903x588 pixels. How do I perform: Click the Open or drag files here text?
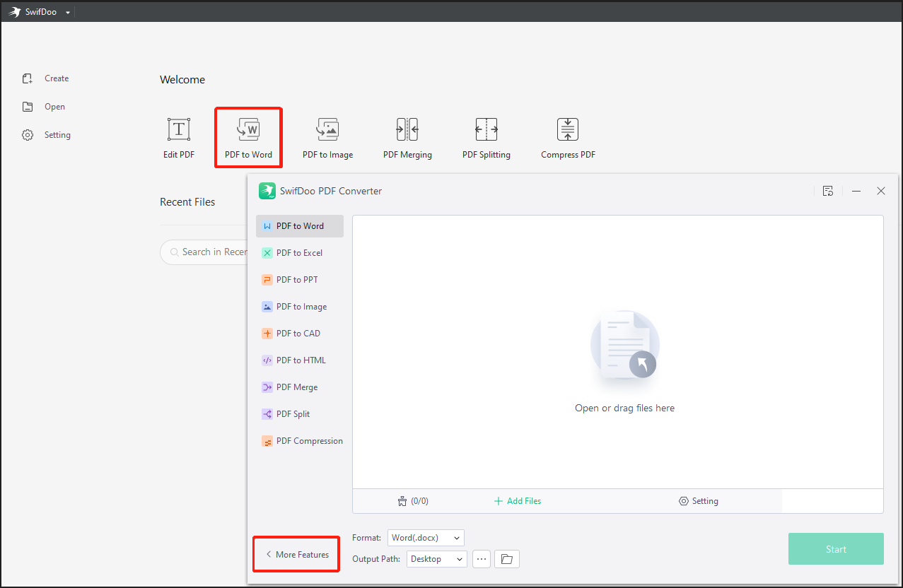pos(624,408)
